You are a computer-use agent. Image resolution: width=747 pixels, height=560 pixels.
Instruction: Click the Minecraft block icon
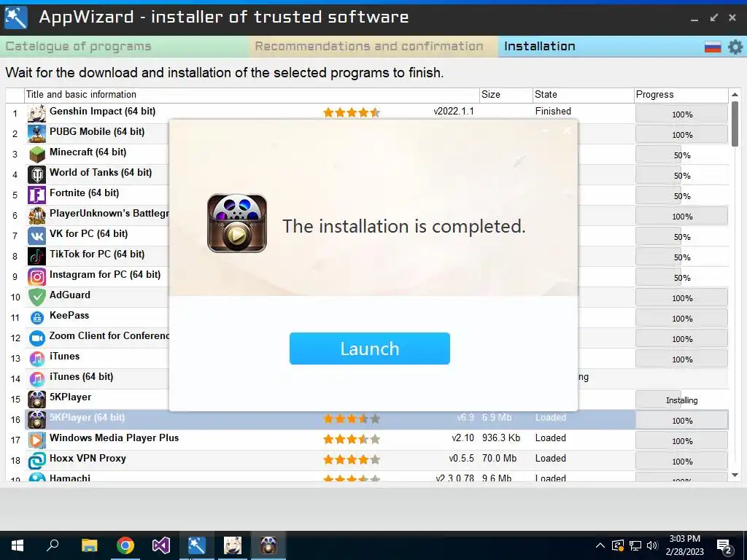(36, 155)
